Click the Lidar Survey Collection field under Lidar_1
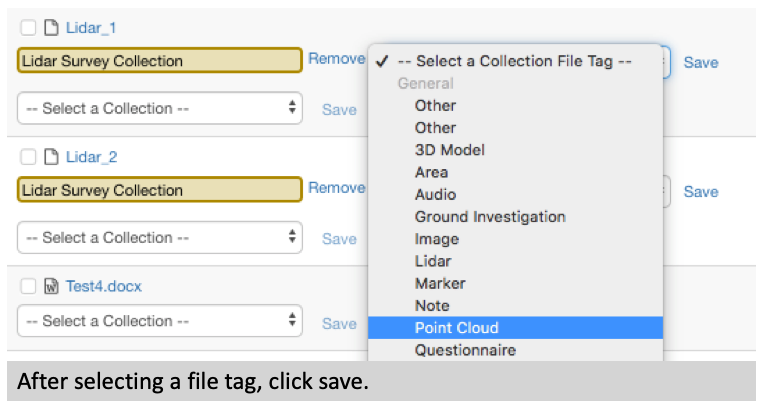This screenshot has height=410, width=764. [160, 61]
